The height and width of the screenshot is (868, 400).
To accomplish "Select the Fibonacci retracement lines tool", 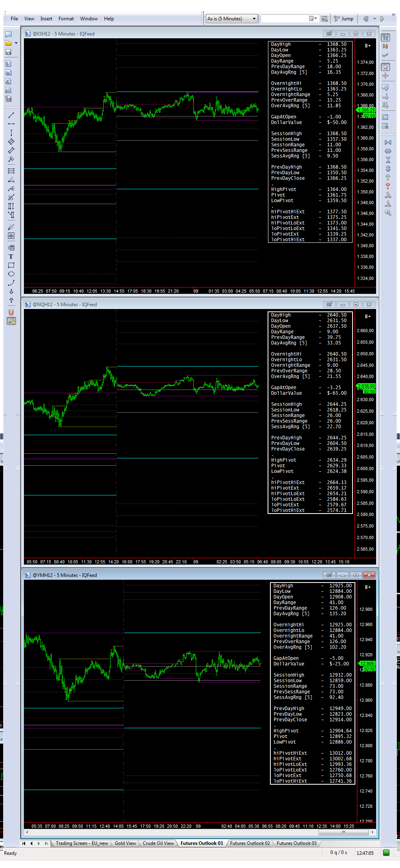I will tap(11, 171).
